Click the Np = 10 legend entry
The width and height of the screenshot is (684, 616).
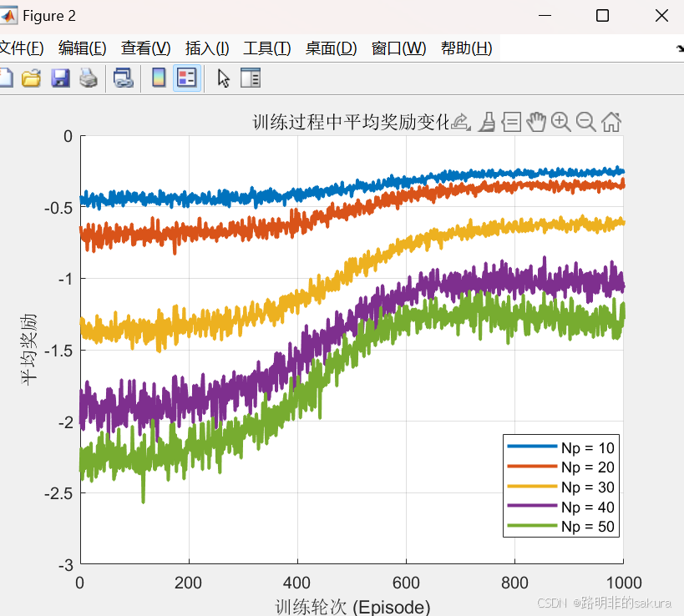[x=561, y=447]
